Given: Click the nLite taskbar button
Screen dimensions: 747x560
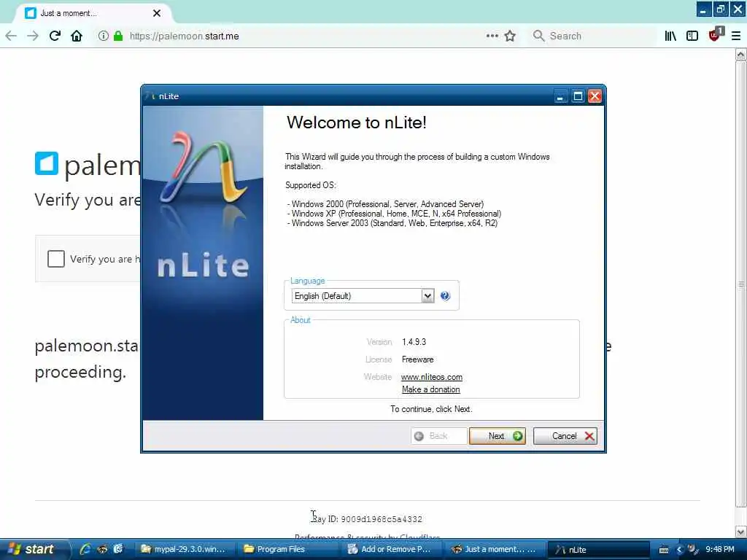Looking at the screenshot, I should [x=598, y=549].
